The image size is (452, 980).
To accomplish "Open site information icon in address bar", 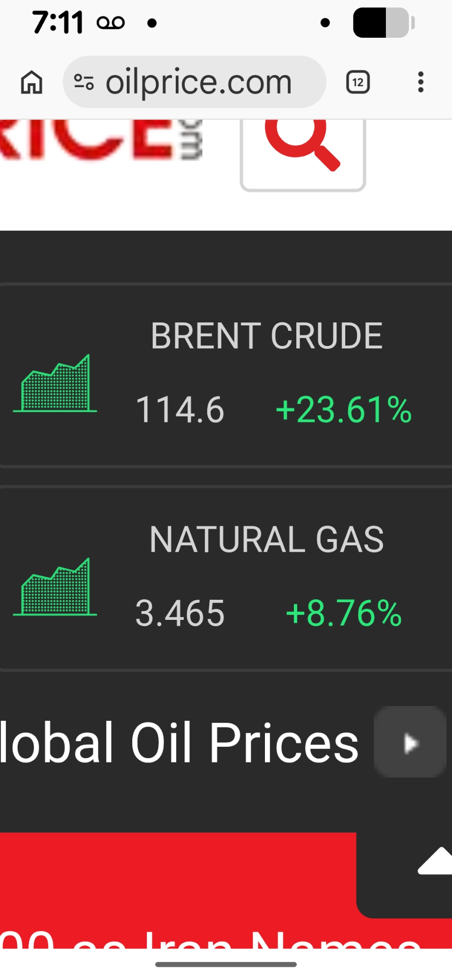I will (84, 82).
